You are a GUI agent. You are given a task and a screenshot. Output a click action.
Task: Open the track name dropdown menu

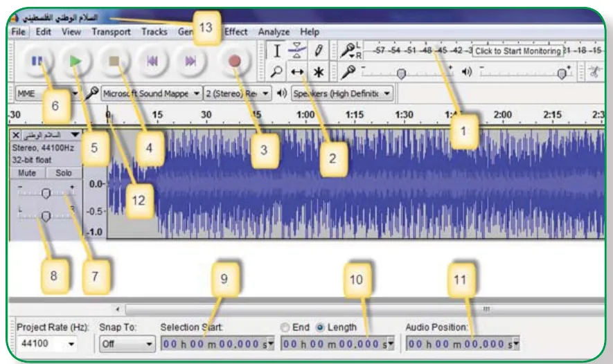75,135
